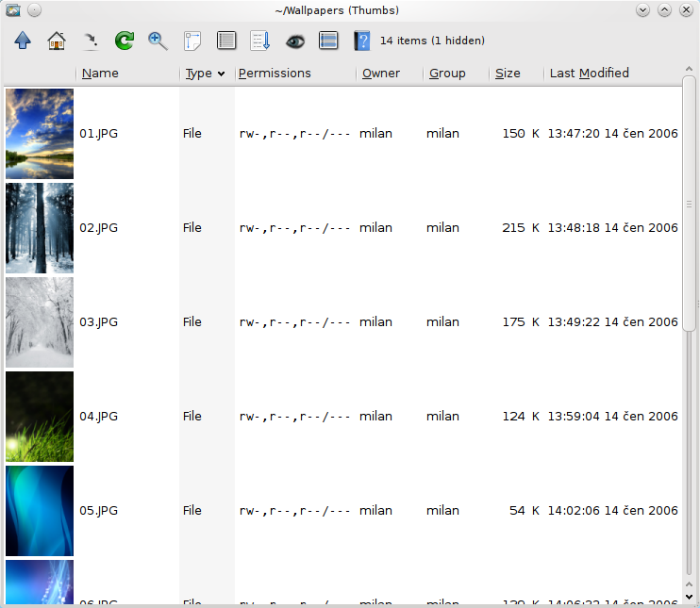Click the file name 05.JPG

pyautogui.click(x=99, y=510)
